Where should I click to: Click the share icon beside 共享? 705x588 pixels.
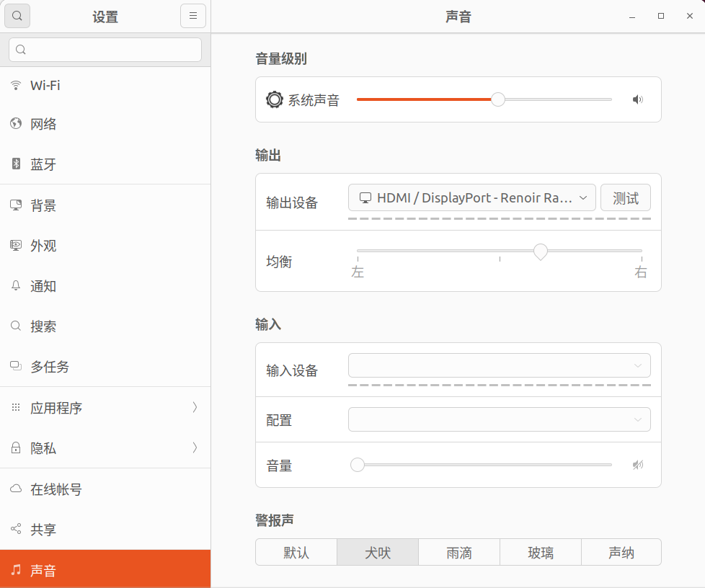pyautogui.click(x=16, y=529)
